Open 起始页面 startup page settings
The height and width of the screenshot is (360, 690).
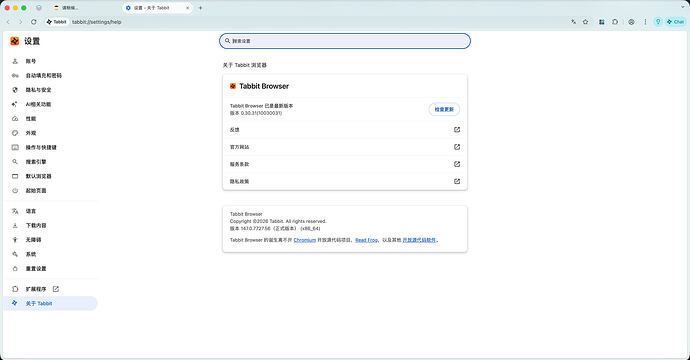point(36,191)
